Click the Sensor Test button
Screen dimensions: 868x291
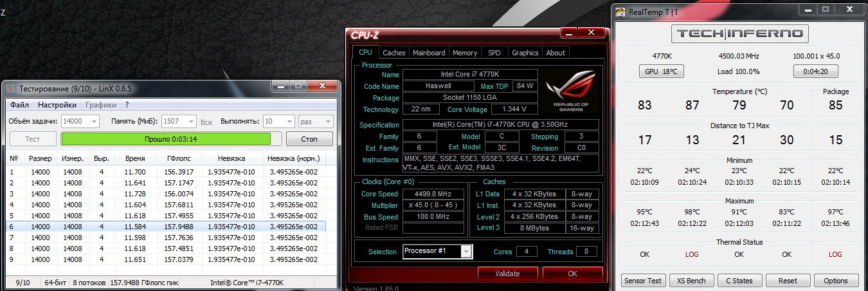pos(643,281)
